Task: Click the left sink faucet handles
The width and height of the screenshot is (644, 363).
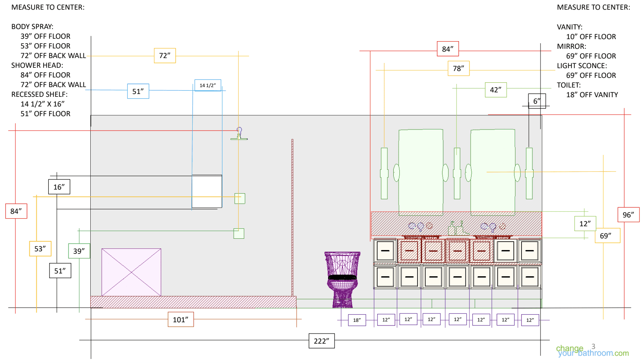Action: [420, 226]
